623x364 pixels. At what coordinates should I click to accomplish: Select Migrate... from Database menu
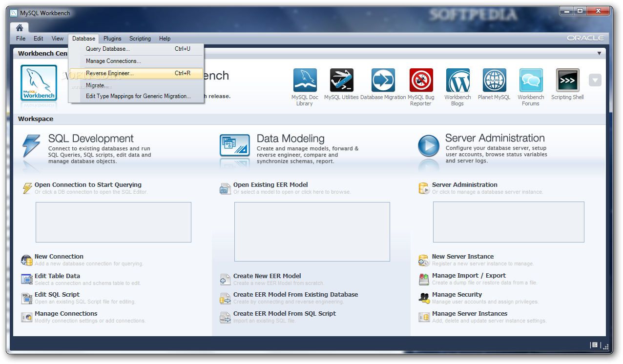coord(136,85)
